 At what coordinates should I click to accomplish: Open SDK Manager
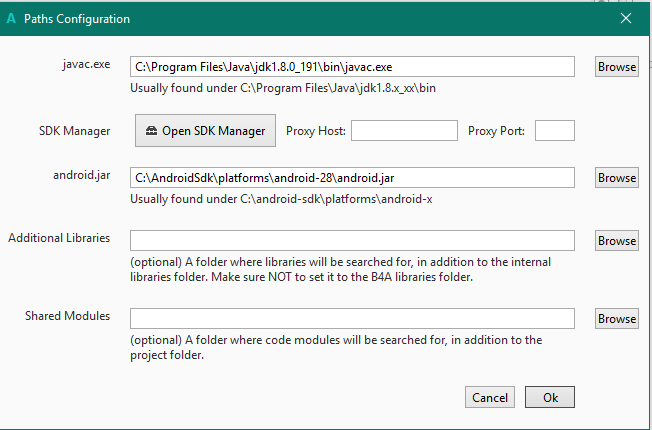[x=206, y=130]
